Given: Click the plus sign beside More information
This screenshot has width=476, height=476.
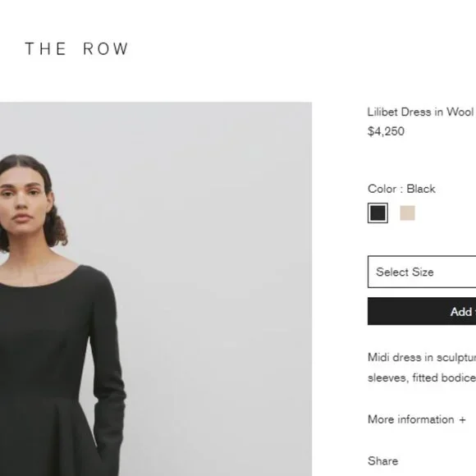Looking at the screenshot, I should tap(462, 420).
